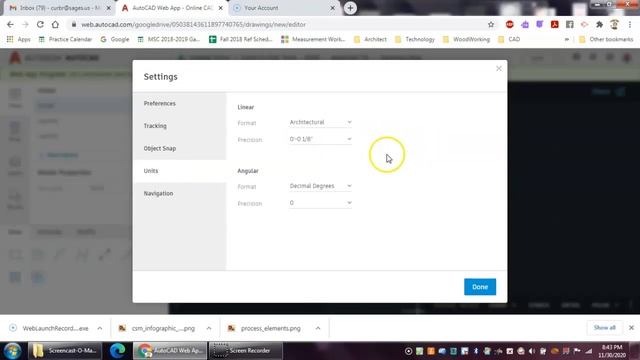Viewport: 640px width, 360px height.
Task: Click the taskbar clock showing 8:43 PM
Action: click(612, 351)
